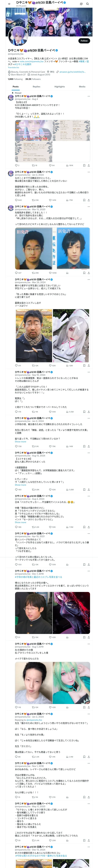Viewport: 98px width, 868px height.
Task: Open more options on the pinned post
Action: [89, 96]
